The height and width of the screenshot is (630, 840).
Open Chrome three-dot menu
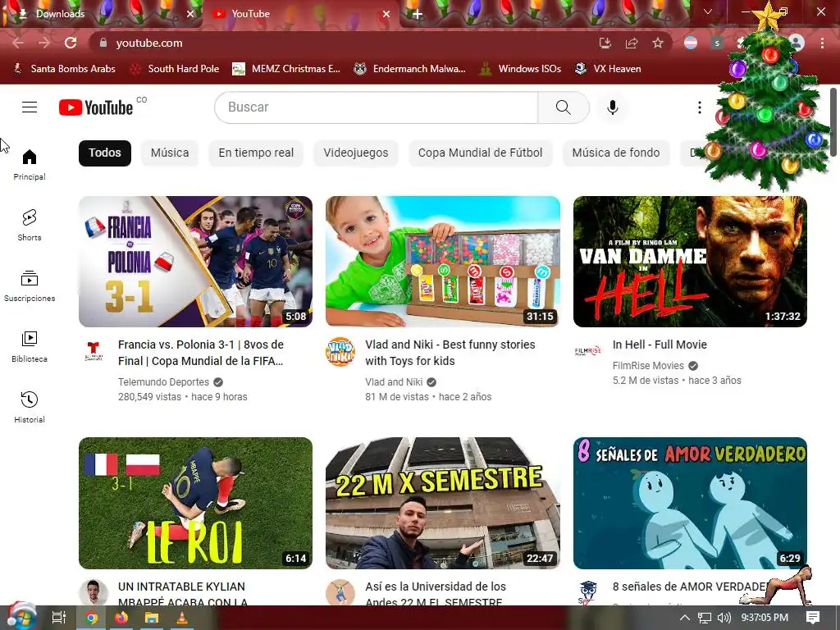[822, 43]
